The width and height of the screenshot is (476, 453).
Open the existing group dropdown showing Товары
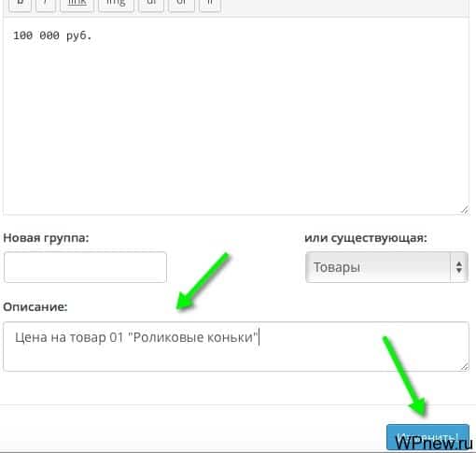(386, 267)
